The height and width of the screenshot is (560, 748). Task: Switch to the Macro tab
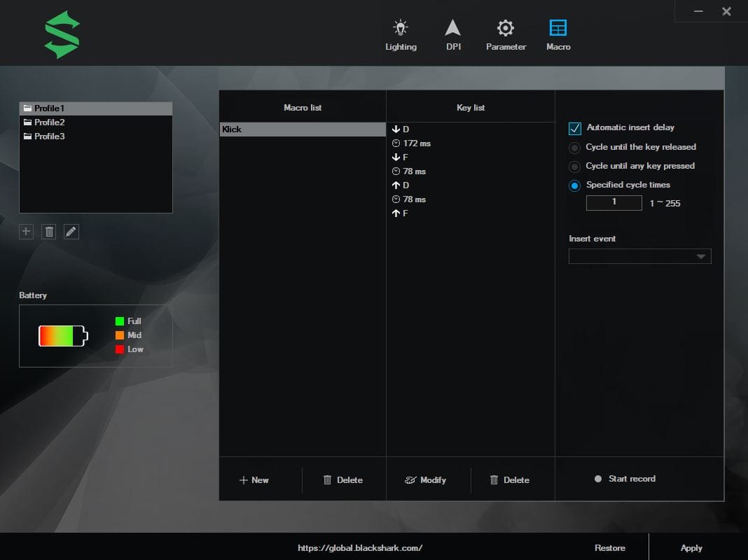click(558, 34)
